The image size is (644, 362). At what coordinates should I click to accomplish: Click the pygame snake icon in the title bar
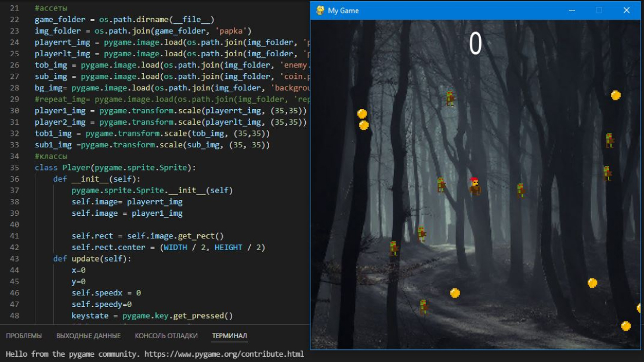click(x=320, y=10)
